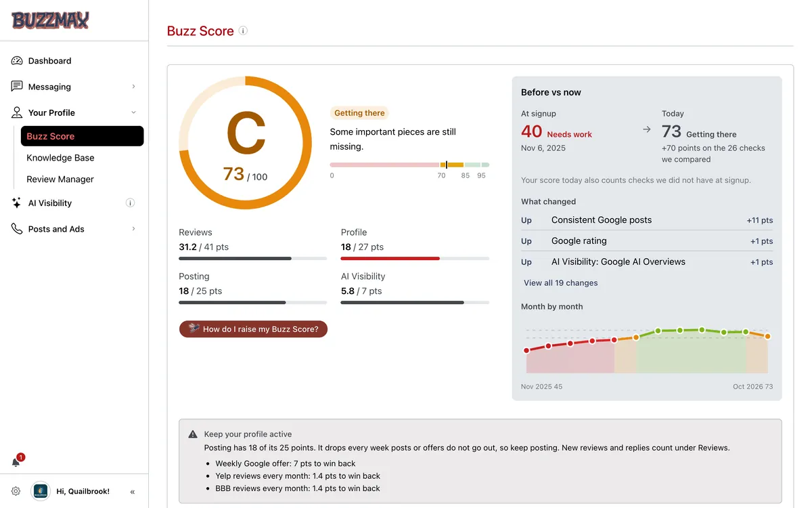Image resolution: width=812 pixels, height=508 pixels.
Task: Click the signup score 40
Action: (532, 132)
